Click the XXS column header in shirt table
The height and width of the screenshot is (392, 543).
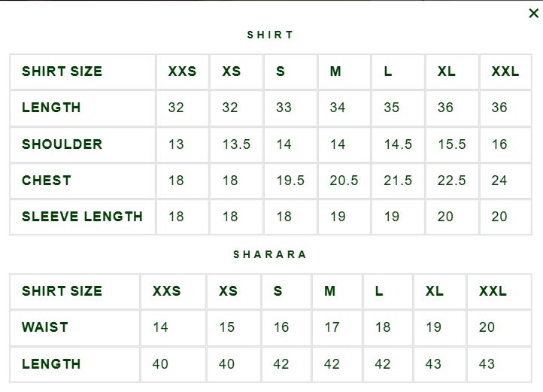coord(182,71)
